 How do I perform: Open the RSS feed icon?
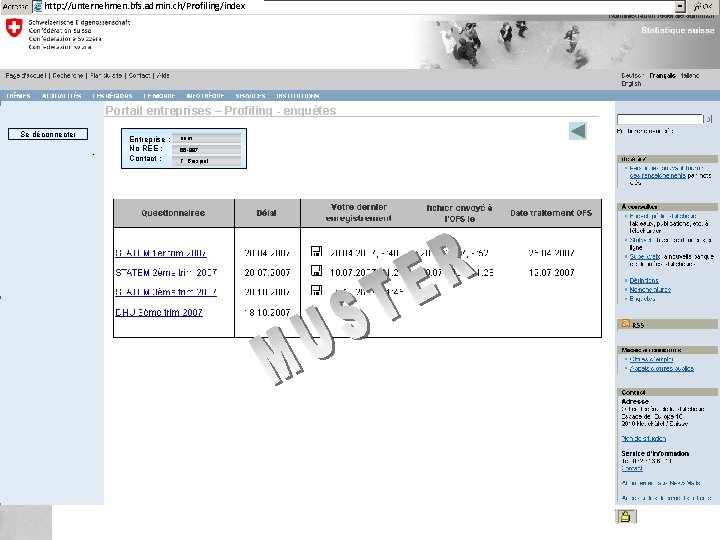(625, 323)
